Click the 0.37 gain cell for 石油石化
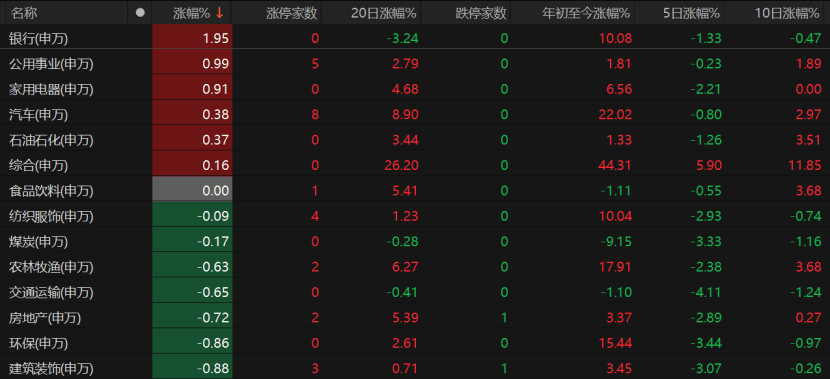The height and width of the screenshot is (379, 830). coord(192,139)
